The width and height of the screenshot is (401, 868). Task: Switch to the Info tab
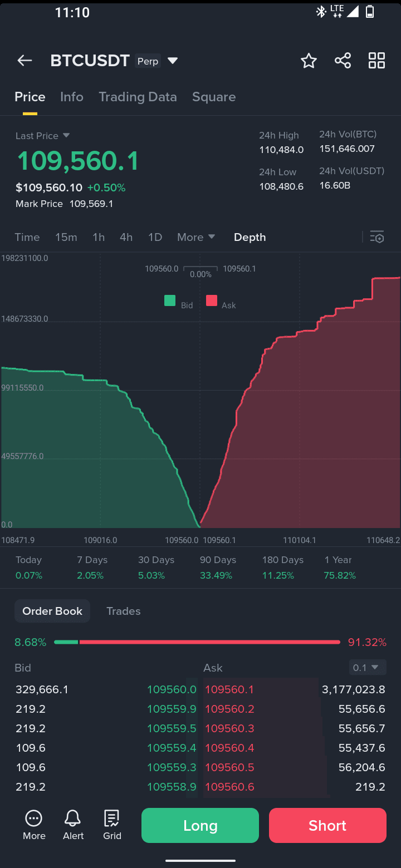[x=72, y=97]
